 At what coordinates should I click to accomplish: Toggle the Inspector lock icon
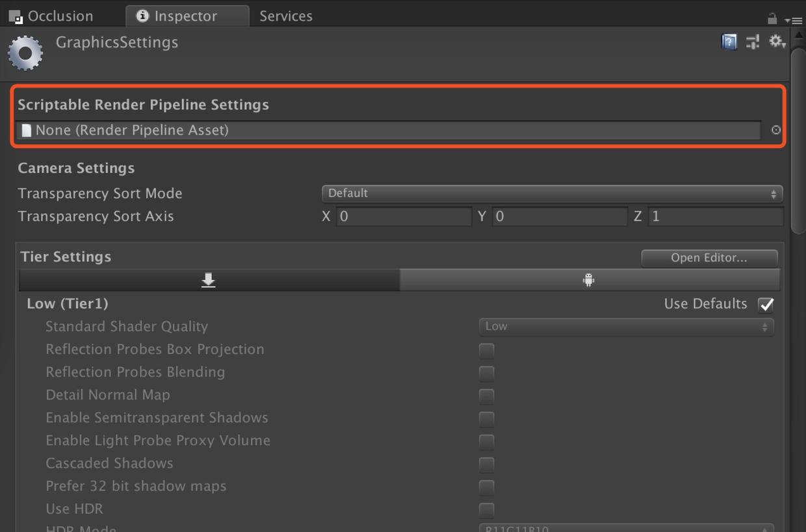772,18
